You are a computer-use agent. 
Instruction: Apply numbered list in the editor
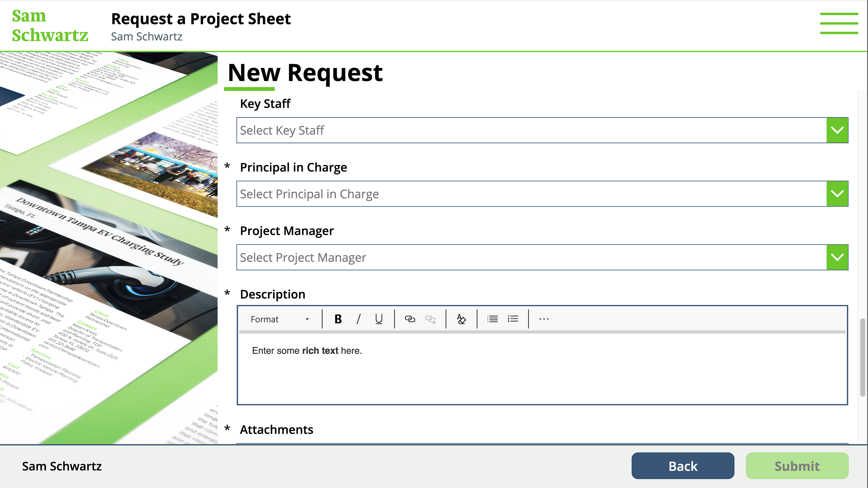click(x=513, y=319)
